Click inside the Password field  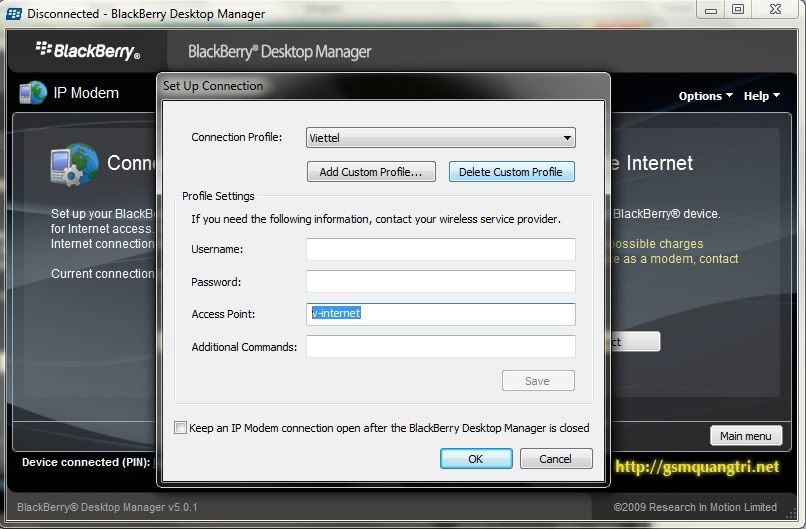coord(441,282)
